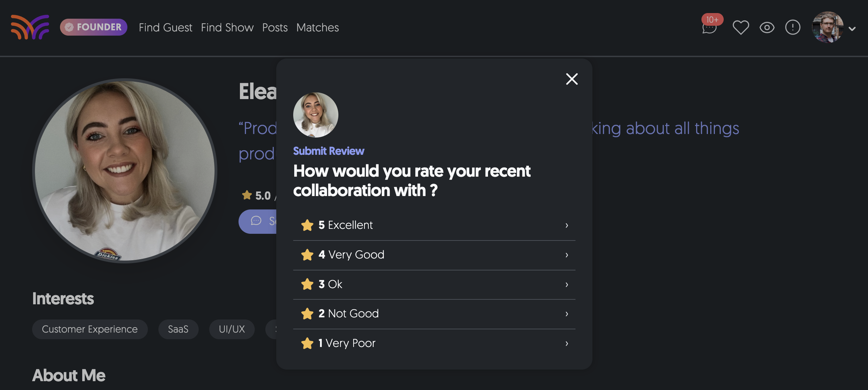Open the Find Show page
Screen dimensions: 868x390
pos(227,28)
